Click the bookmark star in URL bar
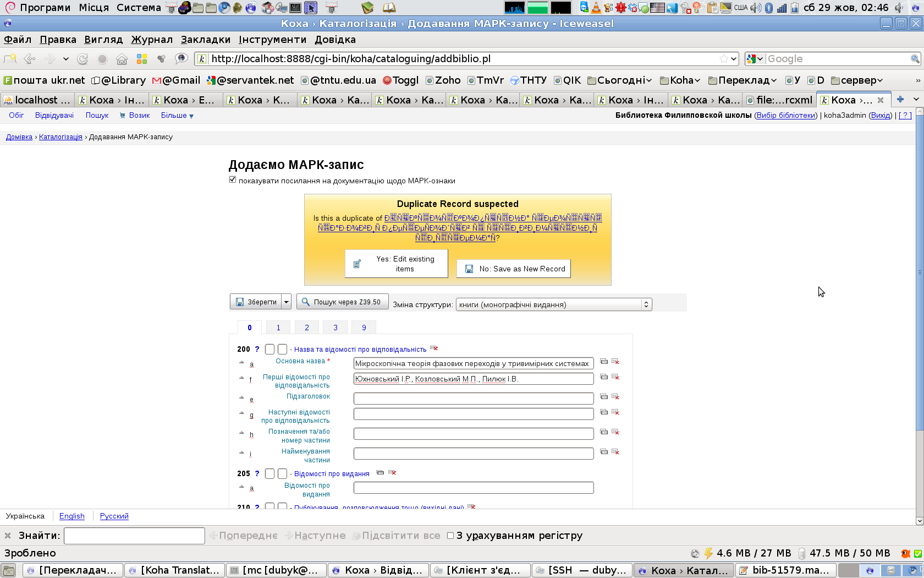Viewport: 924px width, 578px height. [x=724, y=59]
